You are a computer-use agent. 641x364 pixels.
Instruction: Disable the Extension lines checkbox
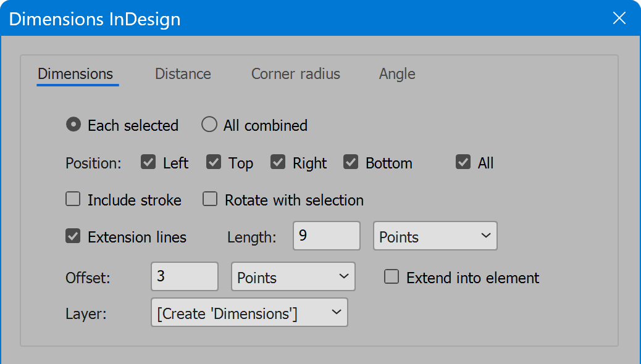73,236
